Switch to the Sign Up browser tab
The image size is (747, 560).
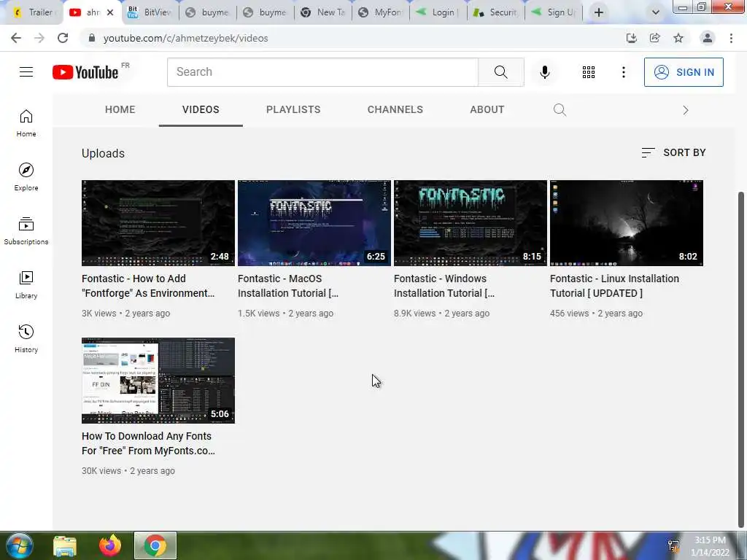click(553, 12)
